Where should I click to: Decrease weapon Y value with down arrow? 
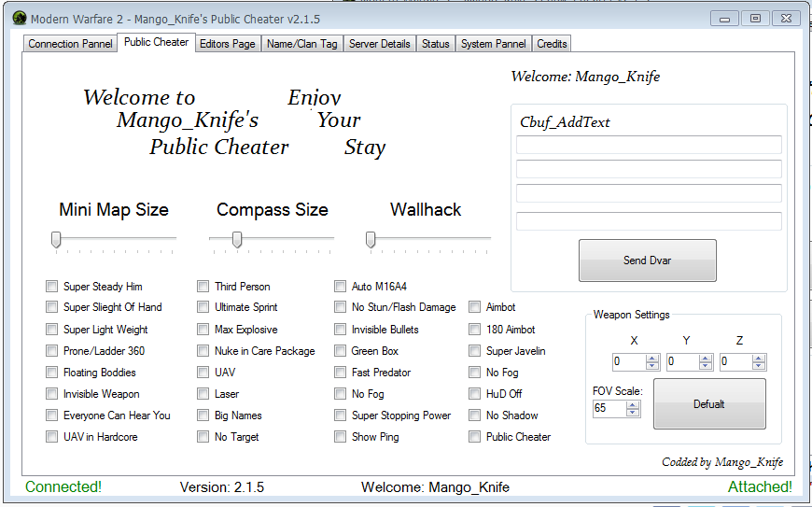click(x=706, y=366)
